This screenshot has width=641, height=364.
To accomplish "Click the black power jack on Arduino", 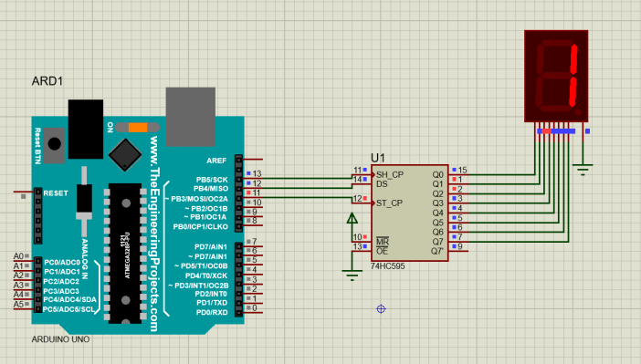I will [86, 130].
